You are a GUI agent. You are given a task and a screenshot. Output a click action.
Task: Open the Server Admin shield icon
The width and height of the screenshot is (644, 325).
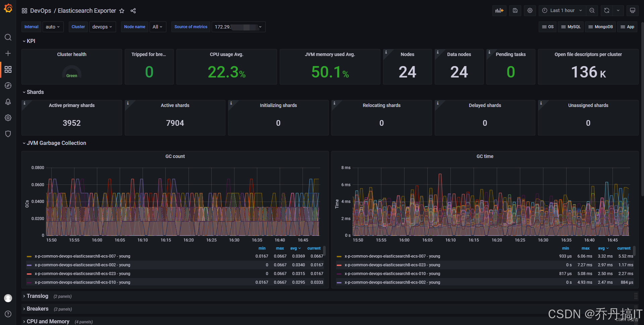coord(8,134)
